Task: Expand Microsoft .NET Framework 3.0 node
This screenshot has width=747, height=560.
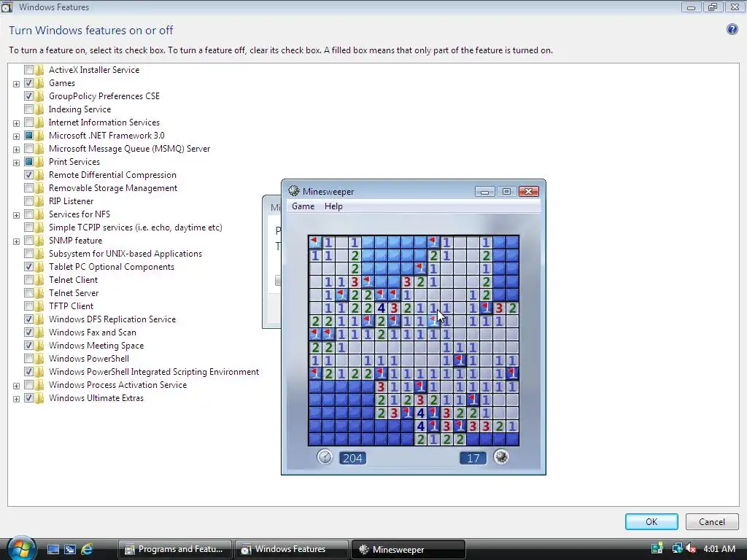Action: [16, 136]
